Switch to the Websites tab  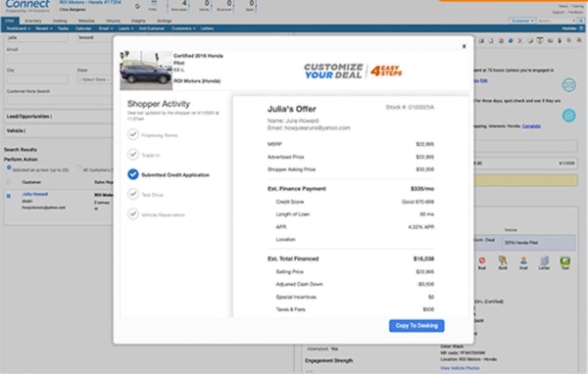(86, 21)
